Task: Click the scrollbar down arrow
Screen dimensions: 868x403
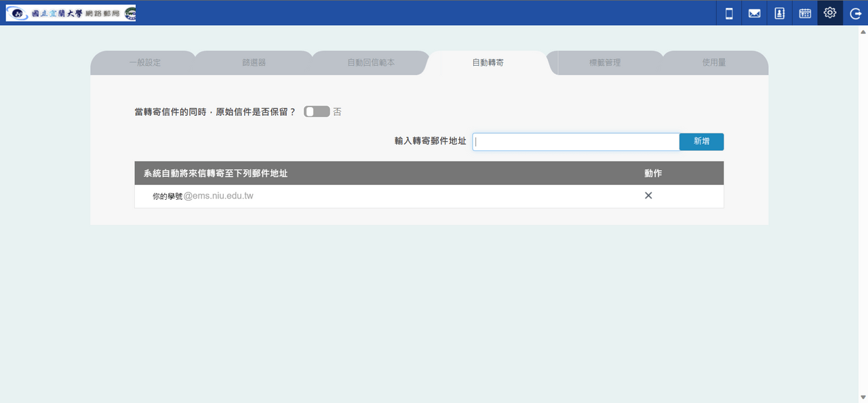Action: [x=863, y=397]
